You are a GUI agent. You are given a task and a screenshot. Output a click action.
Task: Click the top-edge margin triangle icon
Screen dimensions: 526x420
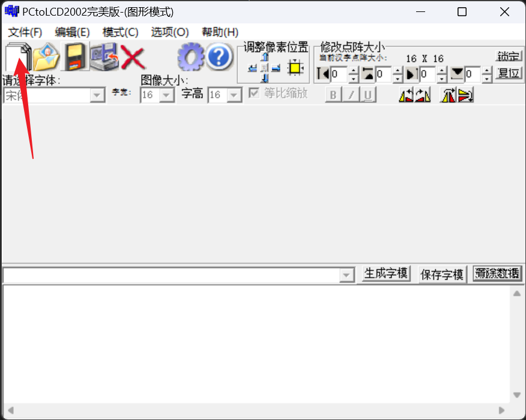(x=368, y=74)
